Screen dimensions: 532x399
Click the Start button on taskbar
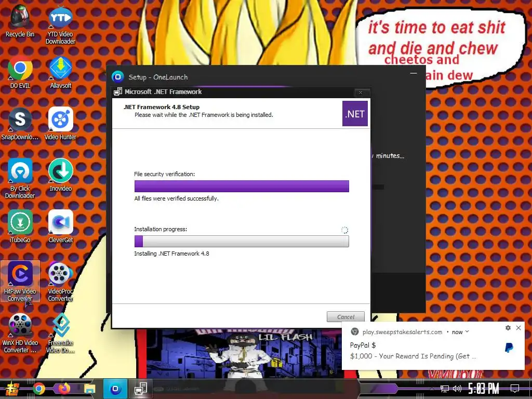12,389
